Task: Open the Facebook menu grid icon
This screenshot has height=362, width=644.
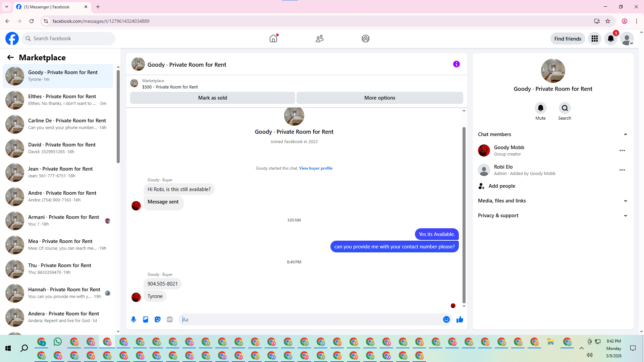Action: pyautogui.click(x=594, y=39)
